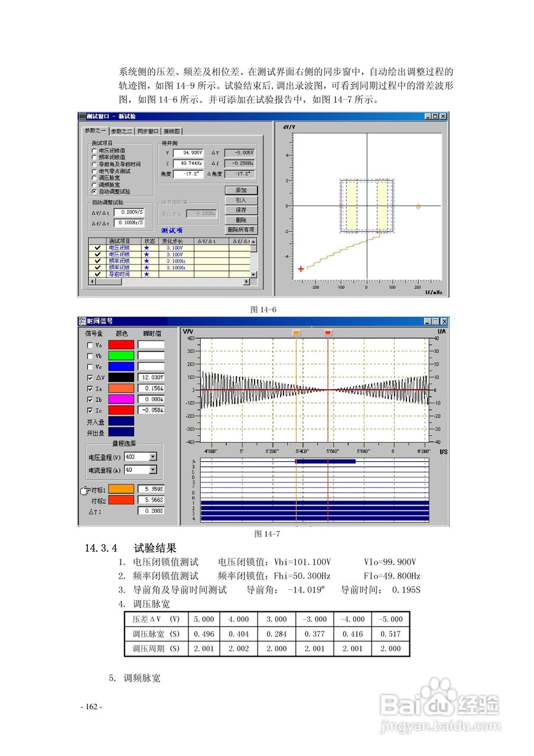Select the 电压闭锁值 radio button

click(x=94, y=151)
